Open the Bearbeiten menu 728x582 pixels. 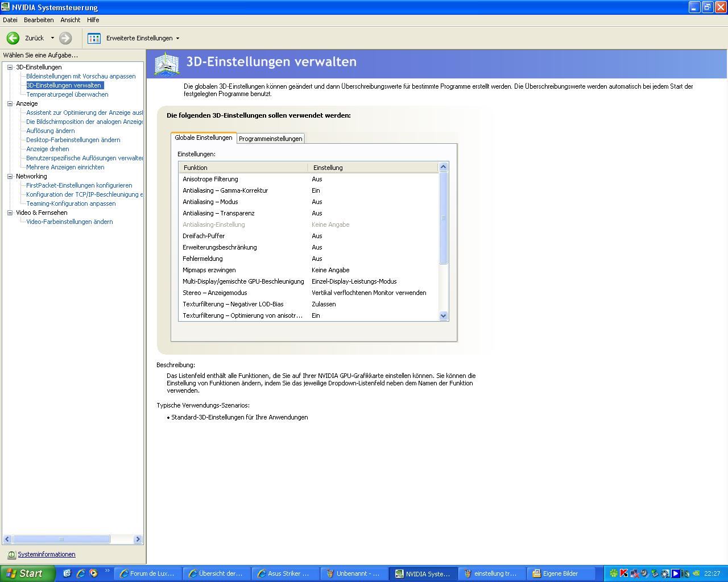[x=39, y=20]
